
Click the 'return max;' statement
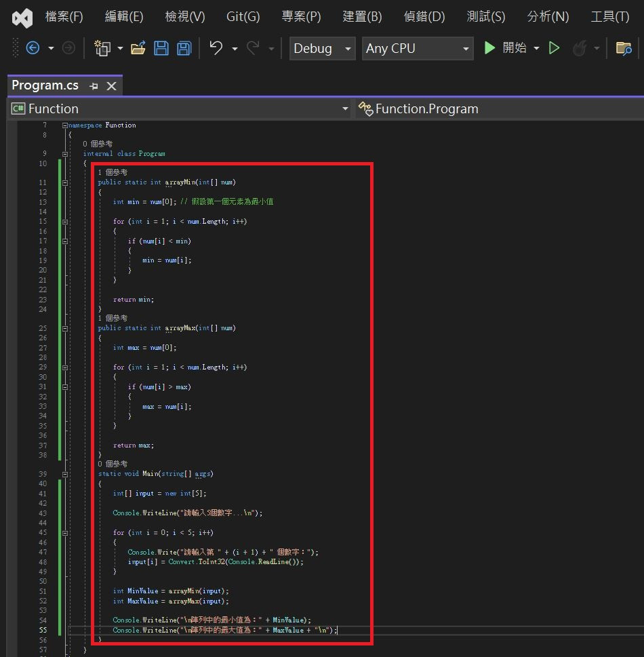(134, 445)
